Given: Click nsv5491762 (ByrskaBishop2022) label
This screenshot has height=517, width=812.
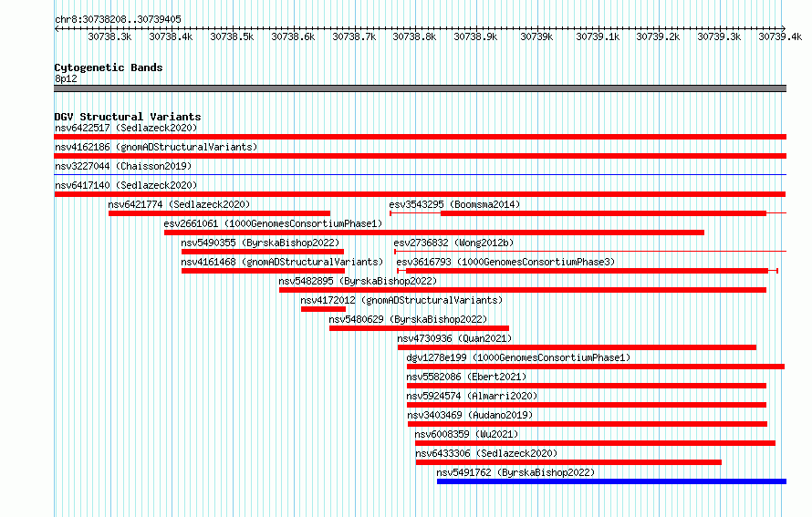Looking at the screenshot, I should point(515,472).
